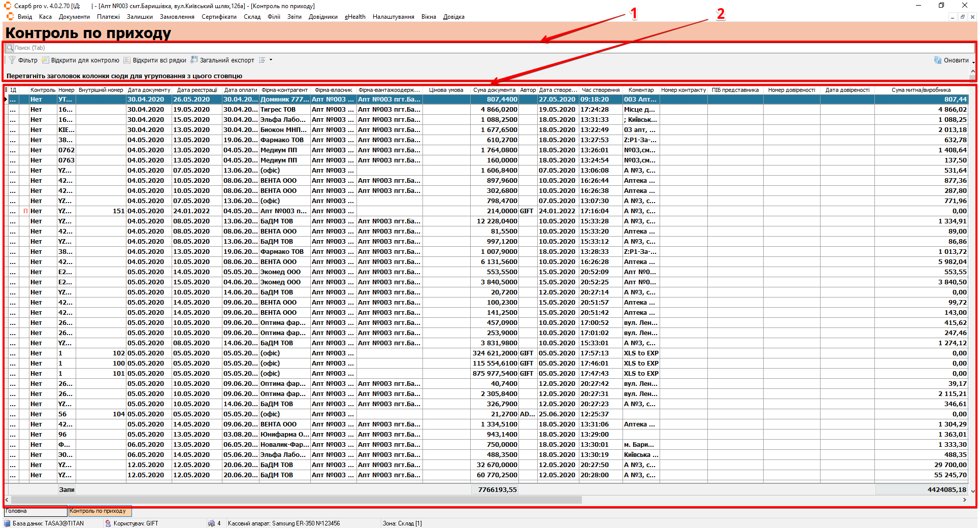Click the Відкрити для контролю icon
Screen dimensions: 980x528
click(x=45, y=60)
